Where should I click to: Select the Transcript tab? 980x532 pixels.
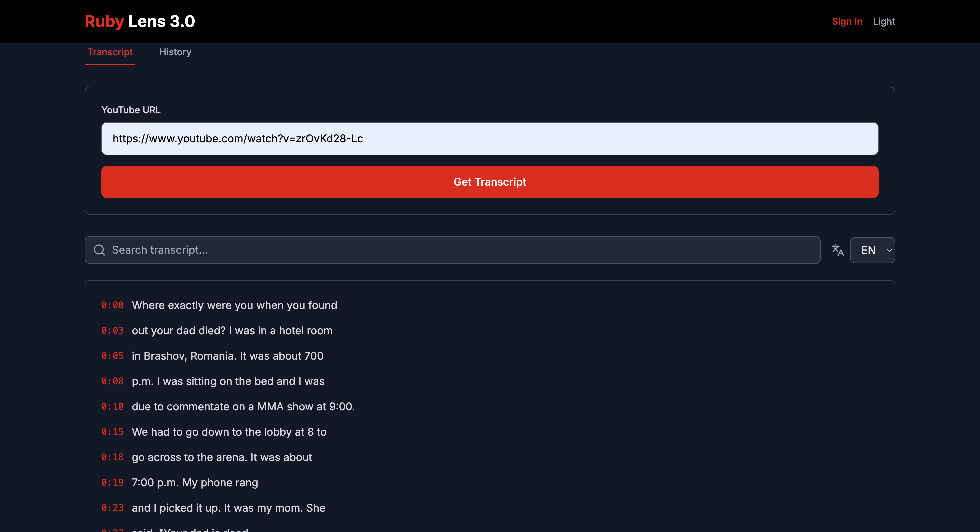110,52
